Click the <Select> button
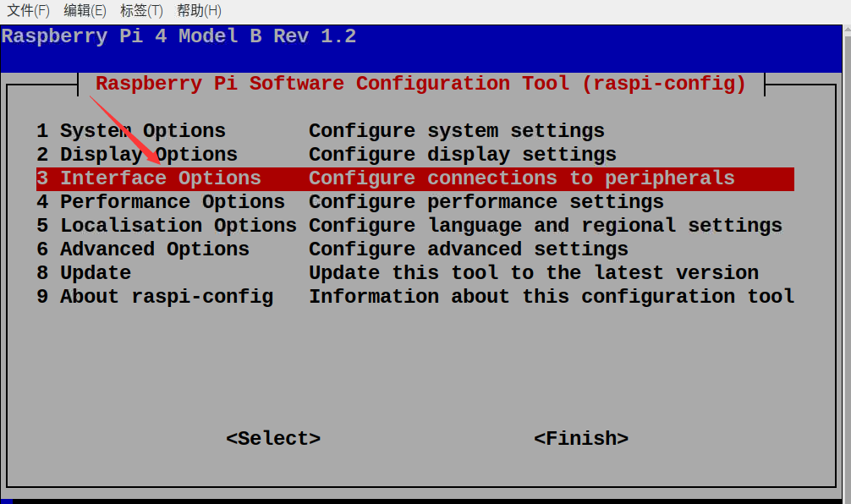This screenshot has height=504, width=851. (x=273, y=438)
